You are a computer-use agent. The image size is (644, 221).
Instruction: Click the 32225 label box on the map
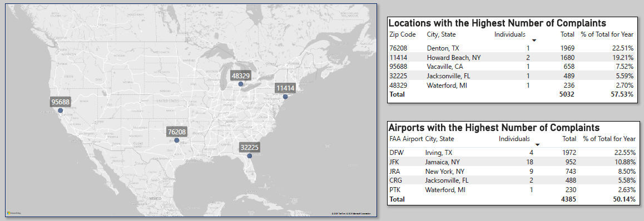[250, 147]
